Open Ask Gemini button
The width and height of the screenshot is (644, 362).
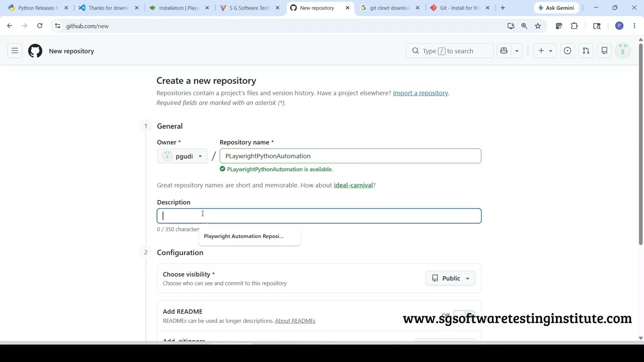[555, 8]
